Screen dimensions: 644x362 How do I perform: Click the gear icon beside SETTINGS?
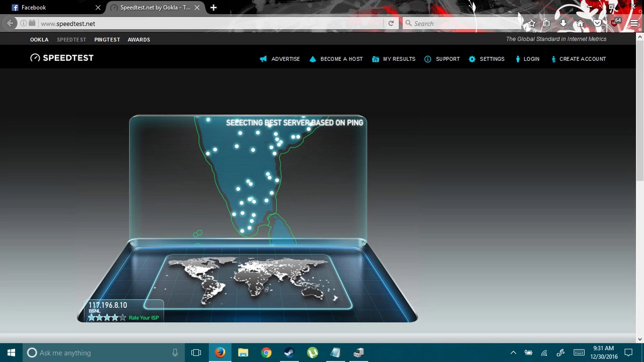pos(472,59)
